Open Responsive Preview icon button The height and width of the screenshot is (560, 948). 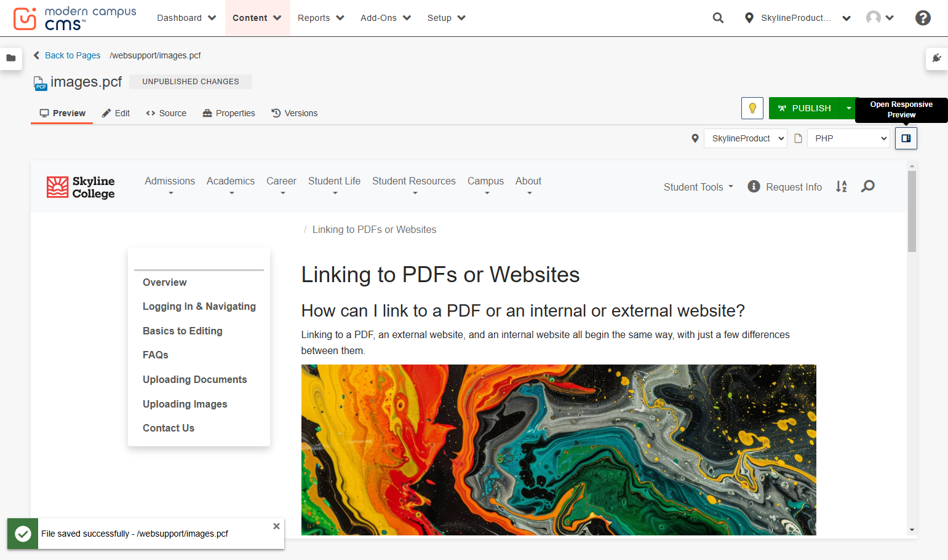(x=906, y=138)
